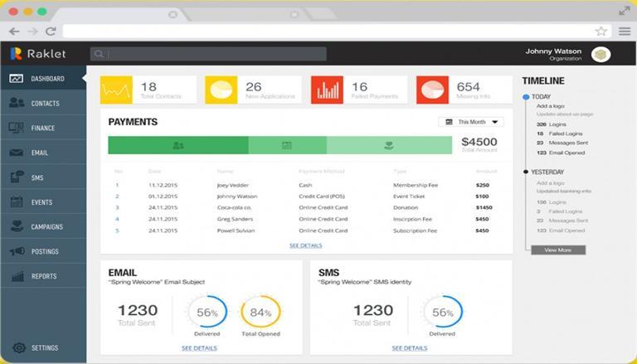Click the Events calendar icon
Viewport: 637px width, 364px height.
pos(17,202)
